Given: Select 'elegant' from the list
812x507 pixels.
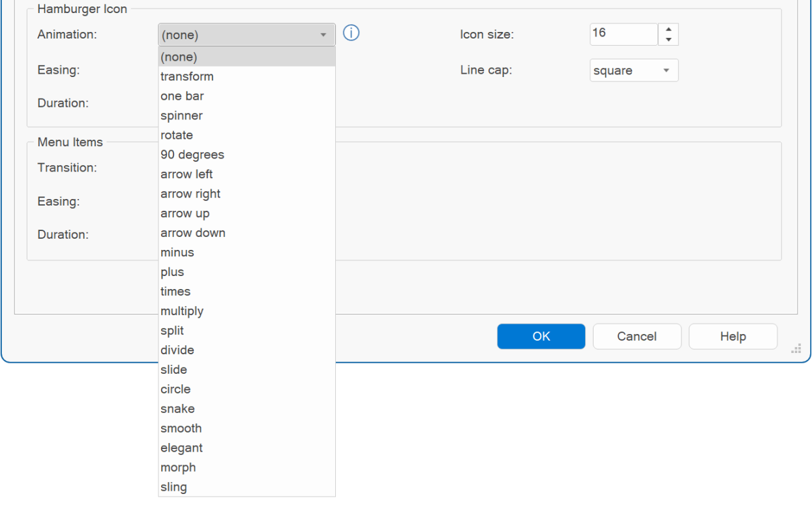Looking at the screenshot, I should pos(181,448).
